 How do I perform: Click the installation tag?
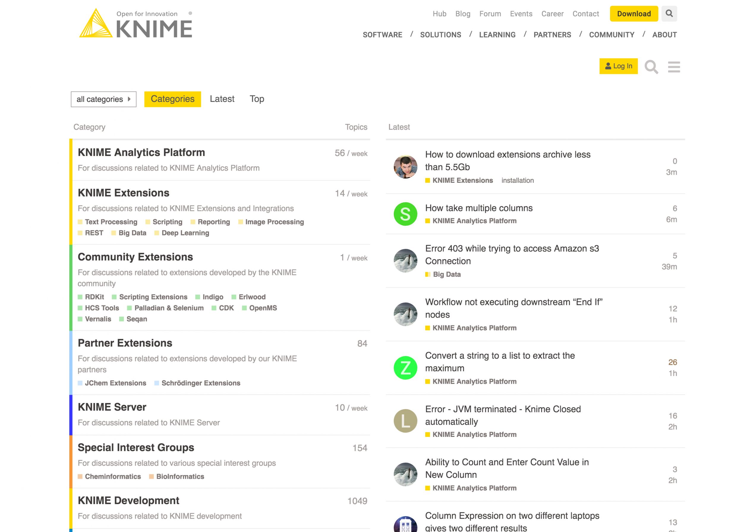click(x=517, y=180)
